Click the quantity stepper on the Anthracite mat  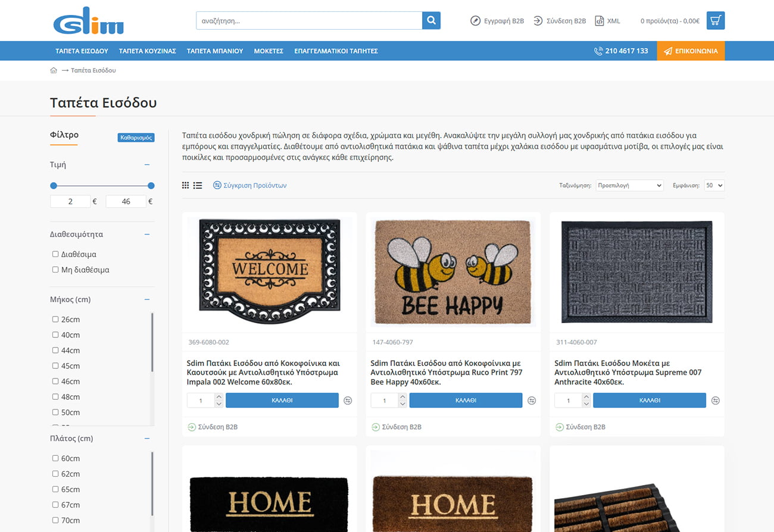(586, 400)
